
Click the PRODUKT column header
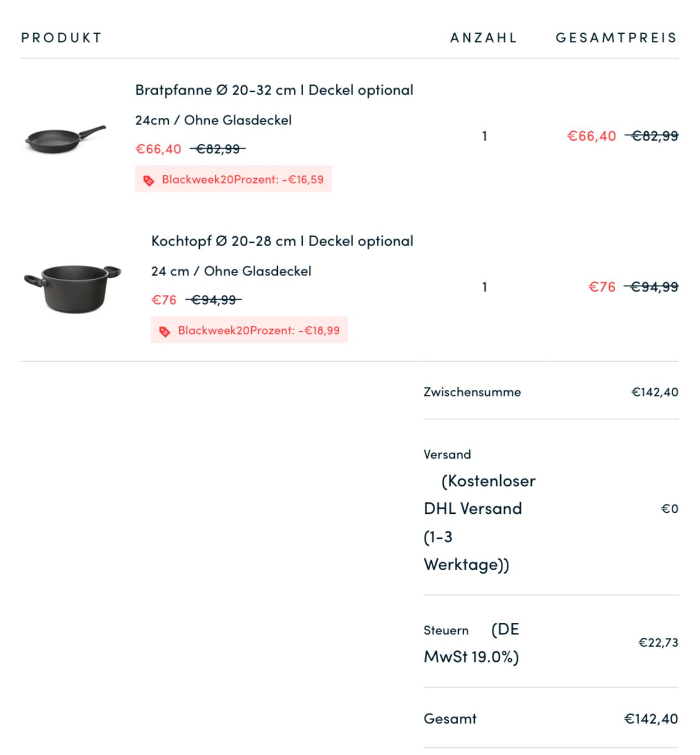[61, 38]
